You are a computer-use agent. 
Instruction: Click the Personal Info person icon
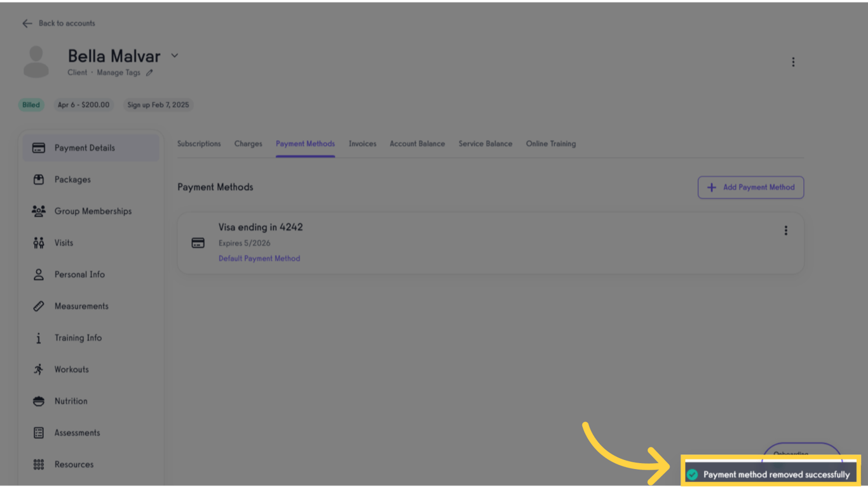coord(38,274)
